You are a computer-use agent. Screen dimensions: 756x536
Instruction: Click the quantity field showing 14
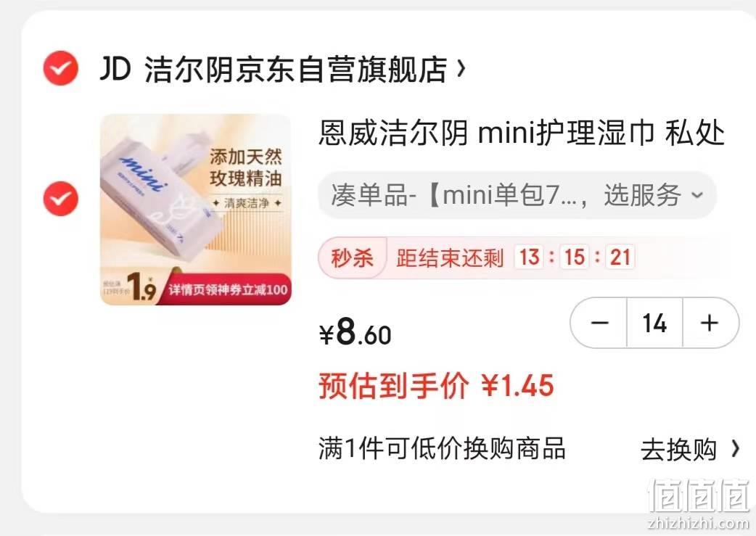[654, 323]
